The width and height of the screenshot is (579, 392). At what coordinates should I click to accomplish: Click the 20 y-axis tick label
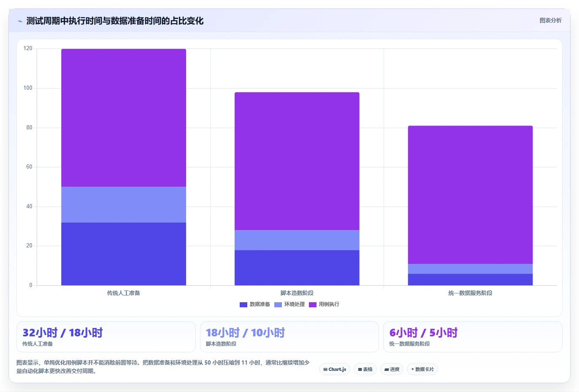click(29, 246)
